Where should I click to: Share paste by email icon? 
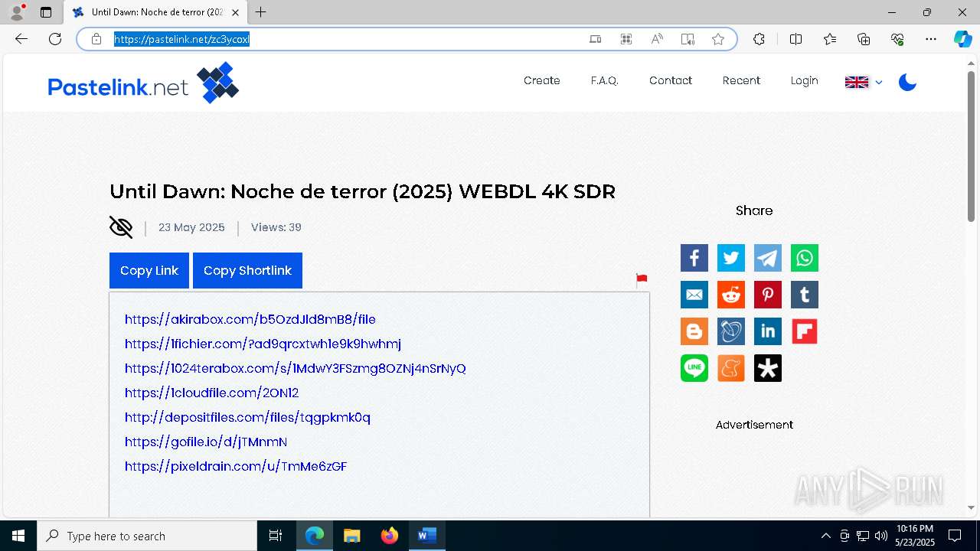coord(694,295)
